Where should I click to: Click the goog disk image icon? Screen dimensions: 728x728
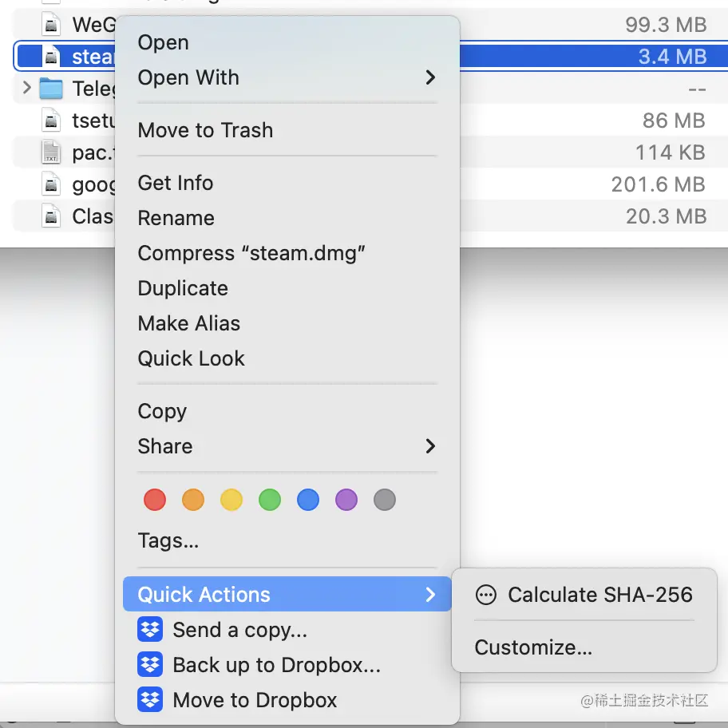click(x=51, y=184)
